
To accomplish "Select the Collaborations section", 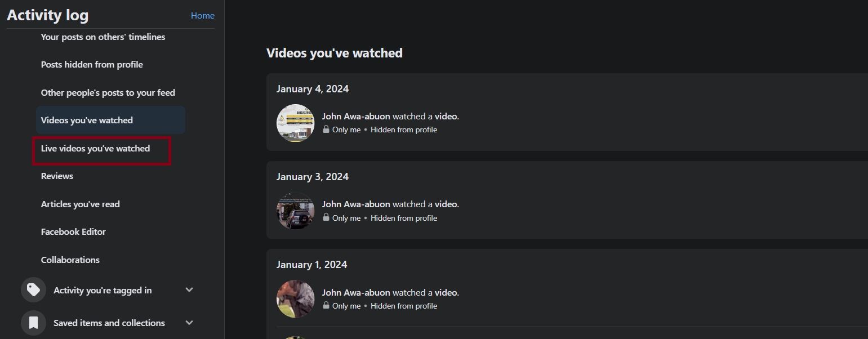I will pyautogui.click(x=70, y=260).
